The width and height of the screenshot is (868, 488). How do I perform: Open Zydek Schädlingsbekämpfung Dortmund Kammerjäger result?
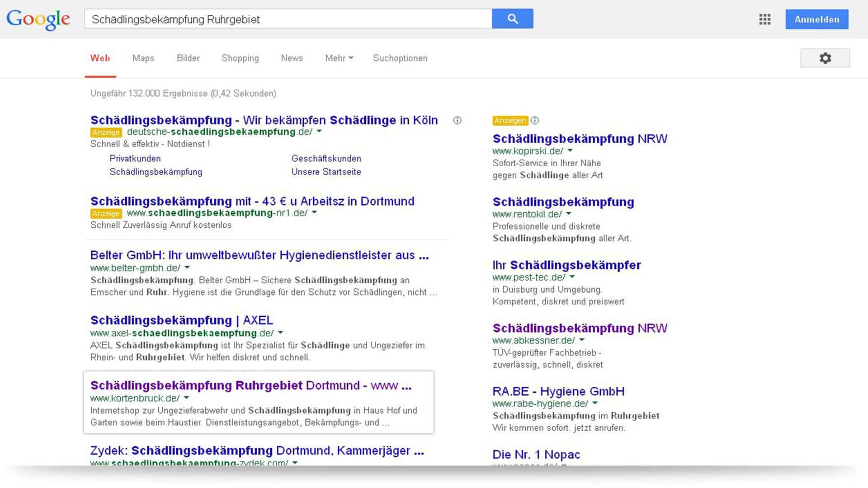click(x=257, y=450)
